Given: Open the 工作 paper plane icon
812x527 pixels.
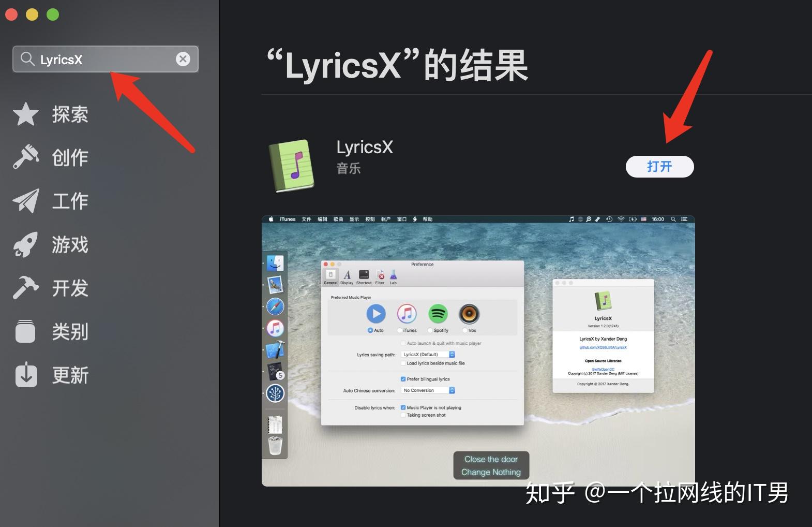Looking at the screenshot, I should point(26,201).
